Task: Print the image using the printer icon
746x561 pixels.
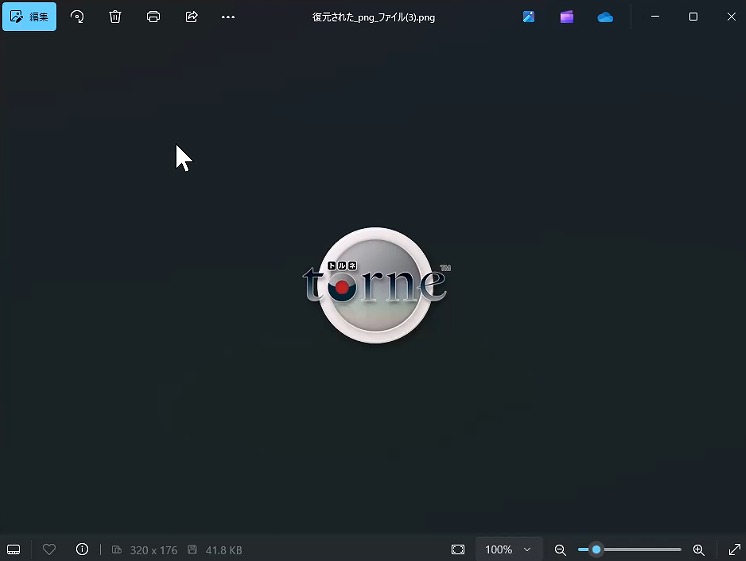Action: point(153,17)
